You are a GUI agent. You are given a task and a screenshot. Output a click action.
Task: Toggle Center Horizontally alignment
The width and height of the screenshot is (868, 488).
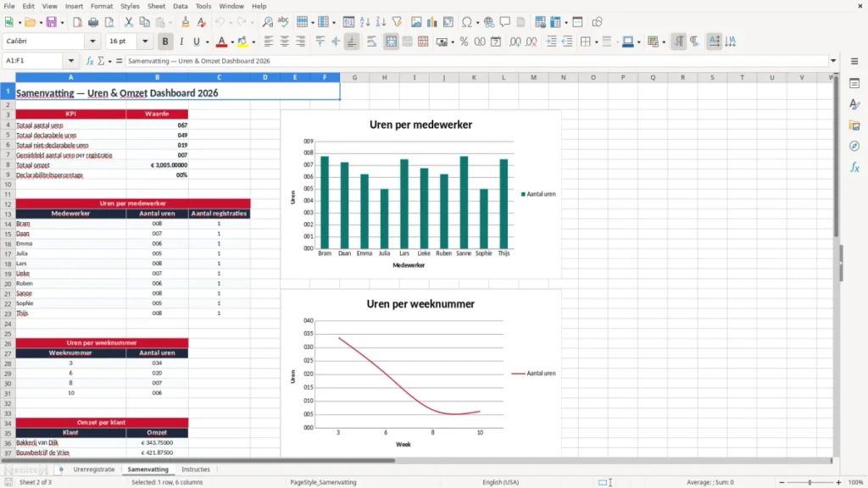pos(285,42)
